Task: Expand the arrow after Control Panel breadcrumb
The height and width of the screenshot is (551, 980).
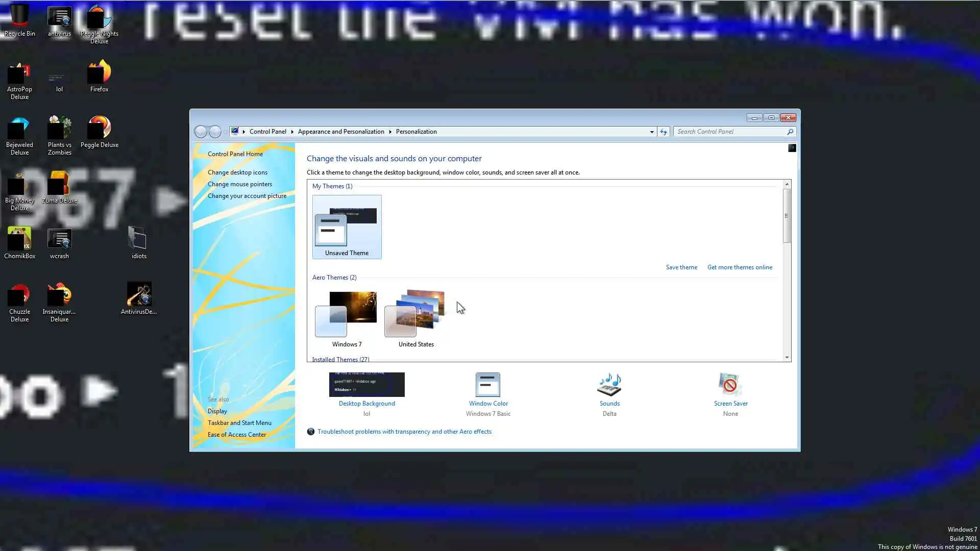Action: coord(292,132)
